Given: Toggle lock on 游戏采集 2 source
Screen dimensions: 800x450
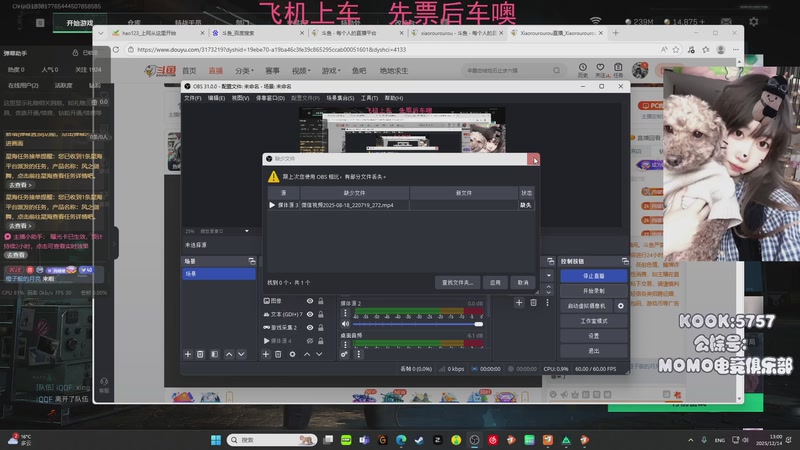Looking at the screenshot, I should click(x=321, y=328).
